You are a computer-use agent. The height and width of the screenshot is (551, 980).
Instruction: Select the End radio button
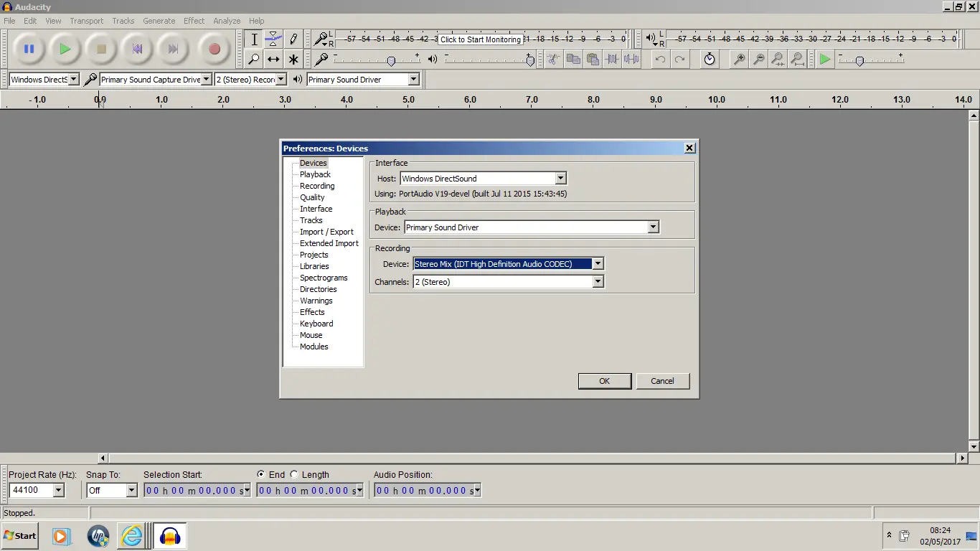point(262,474)
